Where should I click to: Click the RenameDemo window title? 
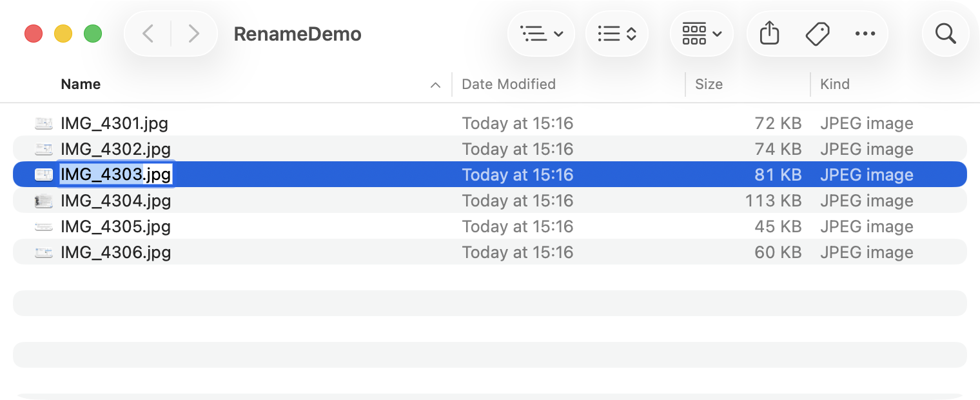(297, 34)
